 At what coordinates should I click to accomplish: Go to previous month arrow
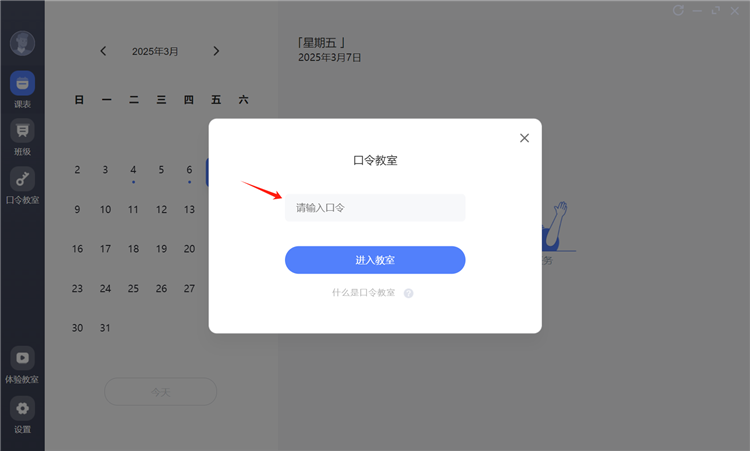[x=103, y=51]
